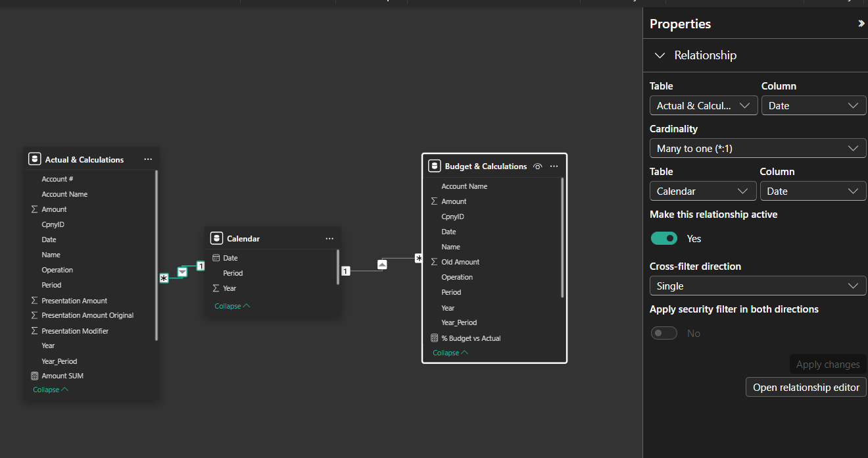The width and height of the screenshot is (868, 458).
Task: Click Open relationship editor button
Action: click(x=806, y=388)
